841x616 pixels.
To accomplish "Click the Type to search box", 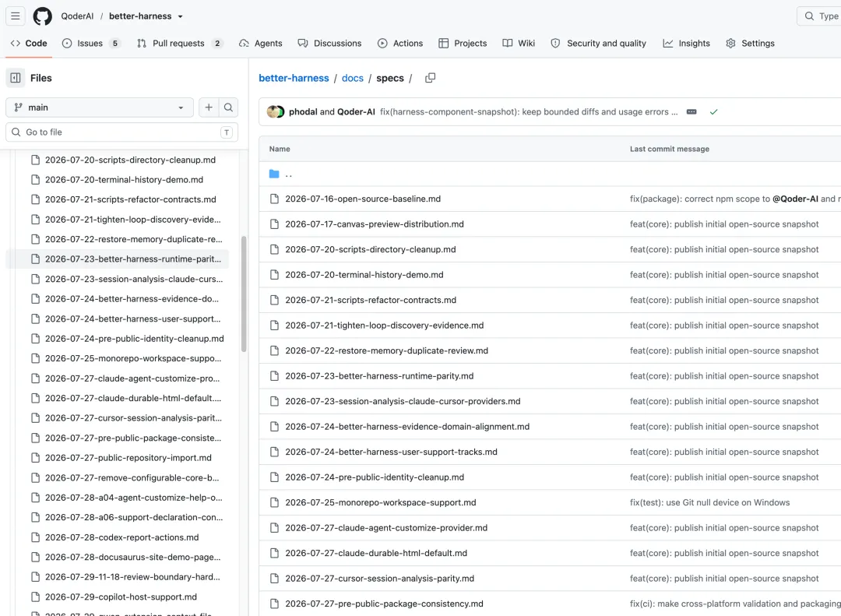I will tap(819, 16).
